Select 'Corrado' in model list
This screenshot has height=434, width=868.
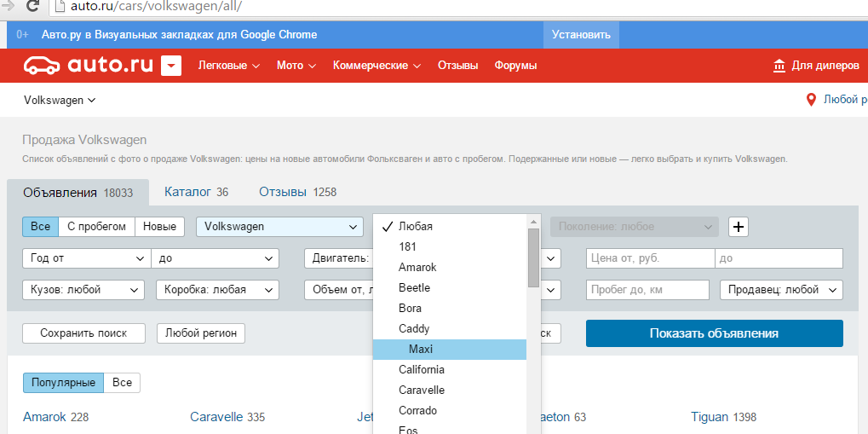(450, 411)
